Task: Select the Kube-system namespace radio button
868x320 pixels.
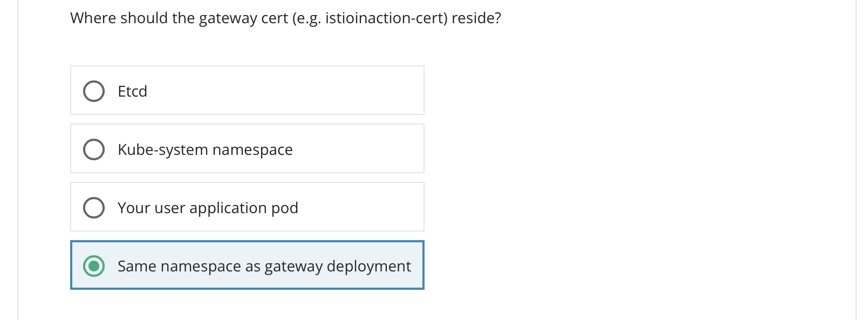Action: pyautogui.click(x=94, y=149)
